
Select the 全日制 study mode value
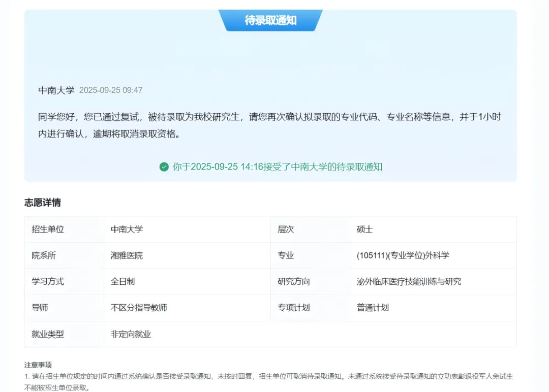(123, 281)
